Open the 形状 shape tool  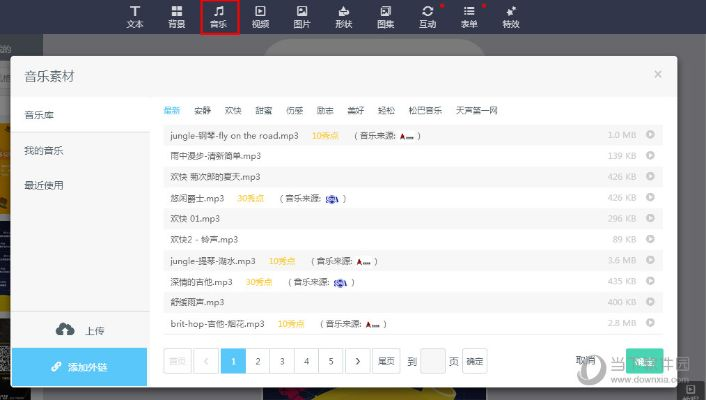[344, 17]
